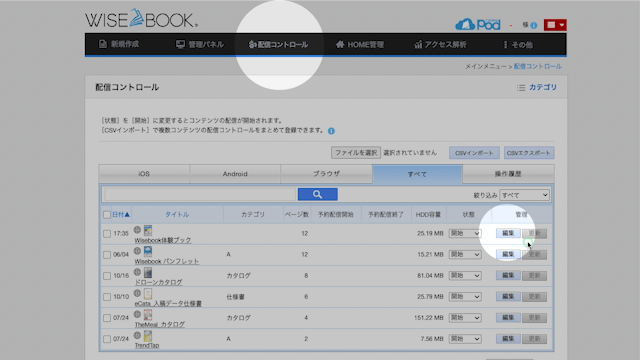This screenshot has width=640, height=360.
Task: Select the すべて tab
Action: (x=417, y=174)
